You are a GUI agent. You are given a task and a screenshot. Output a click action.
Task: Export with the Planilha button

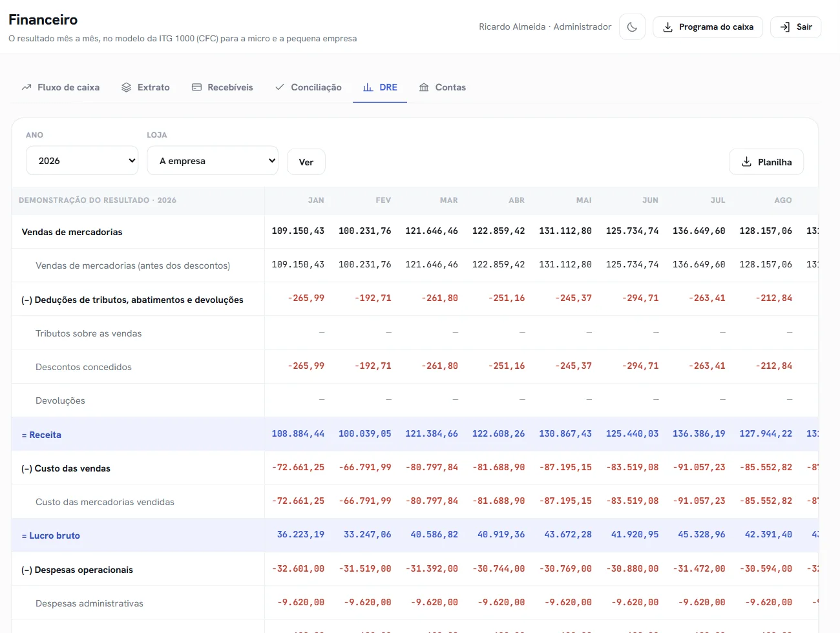tap(766, 162)
